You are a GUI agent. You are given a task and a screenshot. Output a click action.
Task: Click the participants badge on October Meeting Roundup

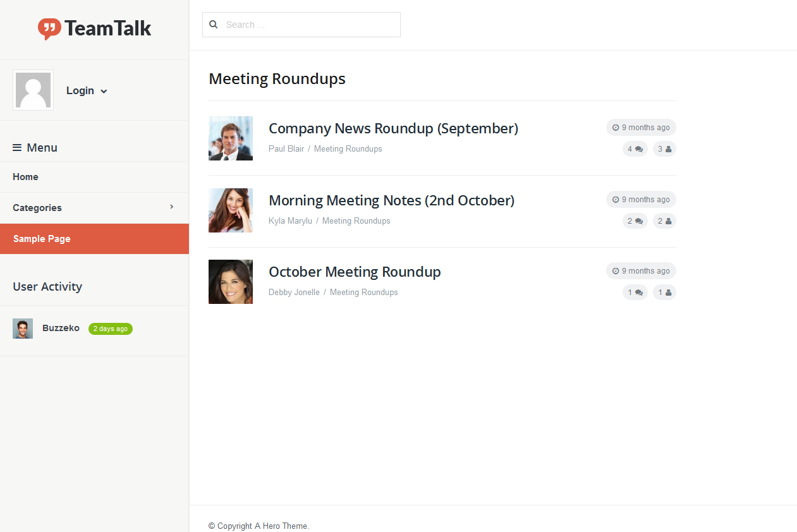[x=664, y=293]
